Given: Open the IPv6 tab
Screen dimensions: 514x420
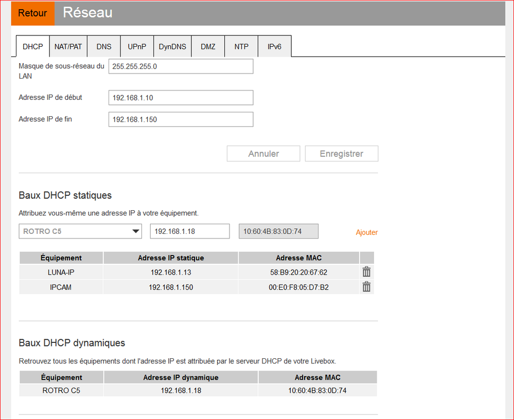Looking at the screenshot, I should point(274,46).
